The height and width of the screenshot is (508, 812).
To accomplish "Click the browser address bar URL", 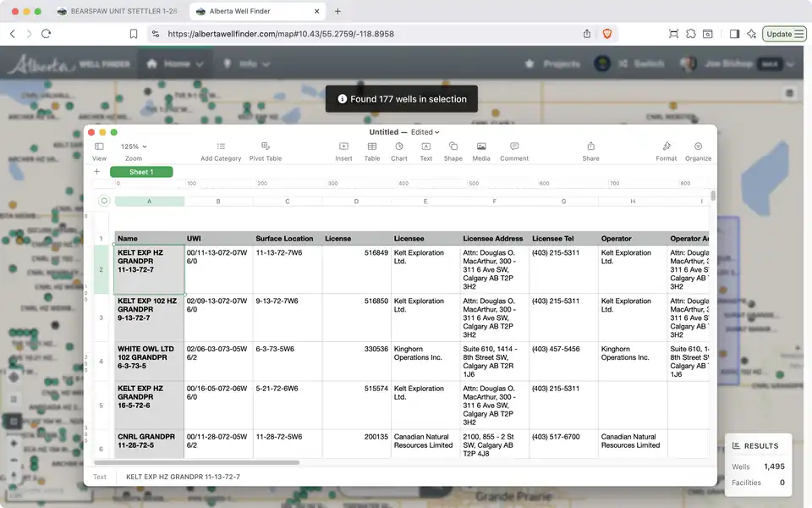I will 281,34.
